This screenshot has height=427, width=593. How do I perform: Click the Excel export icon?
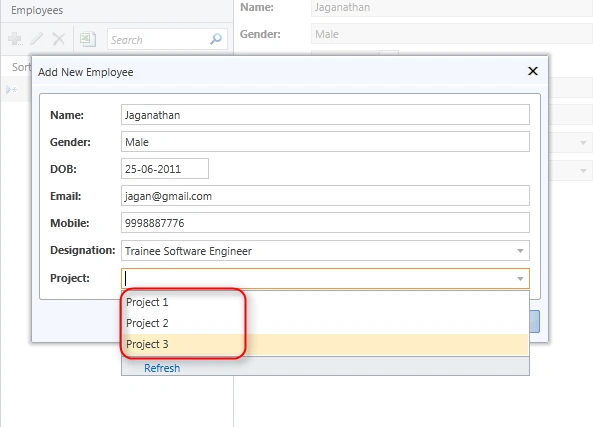88,39
